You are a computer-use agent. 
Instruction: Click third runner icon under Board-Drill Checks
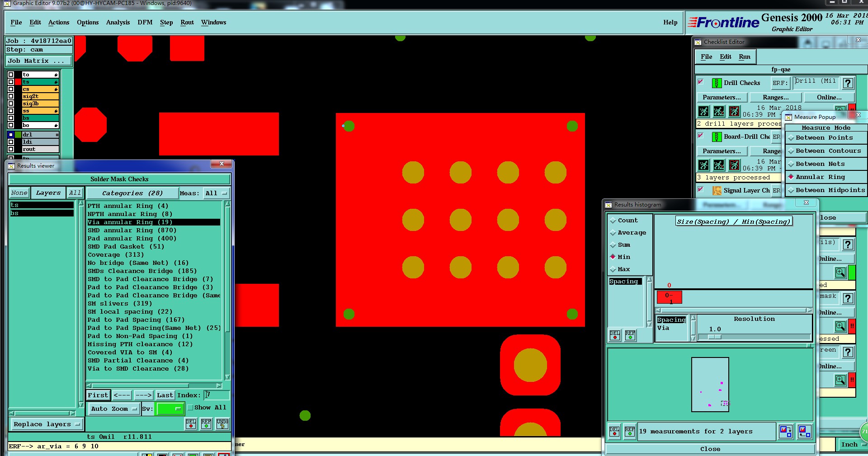point(735,165)
